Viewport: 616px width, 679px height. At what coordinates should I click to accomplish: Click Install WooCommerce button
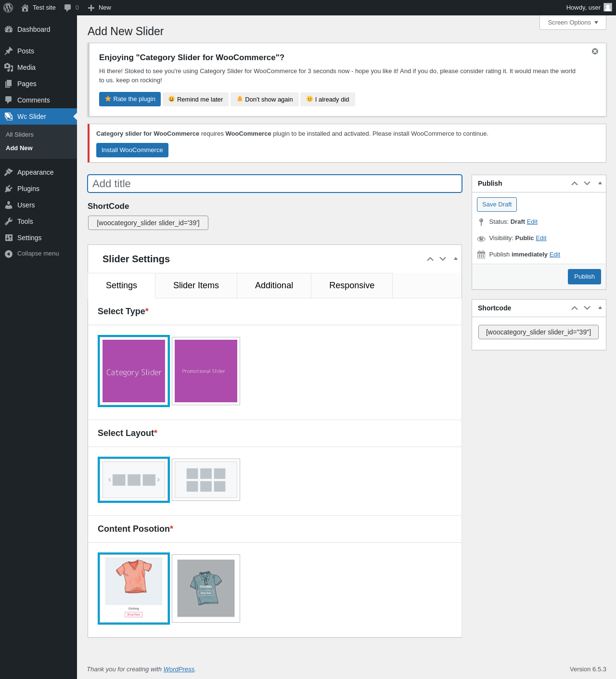point(132,150)
